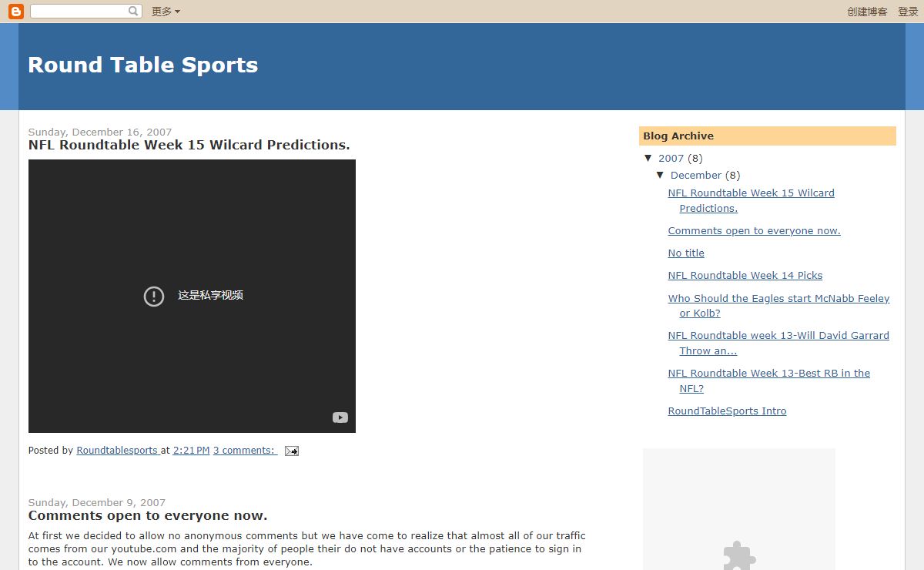This screenshot has height=570, width=924.
Task: Click the 这是私享视频 message in video
Action: pos(211,295)
